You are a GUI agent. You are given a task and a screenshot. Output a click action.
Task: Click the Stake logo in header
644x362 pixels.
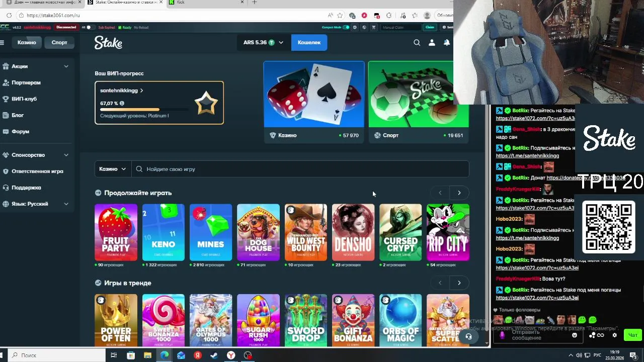tap(108, 43)
